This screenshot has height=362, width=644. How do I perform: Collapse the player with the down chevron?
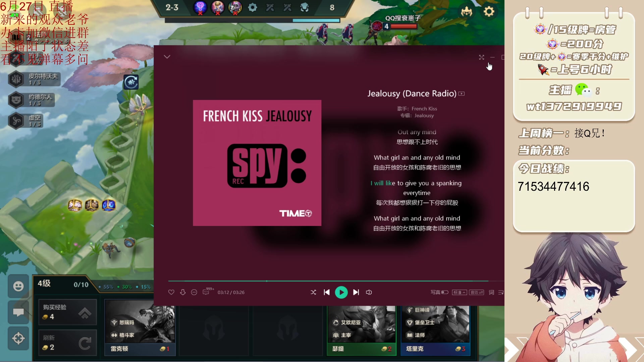pyautogui.click(x=167, y=57)
